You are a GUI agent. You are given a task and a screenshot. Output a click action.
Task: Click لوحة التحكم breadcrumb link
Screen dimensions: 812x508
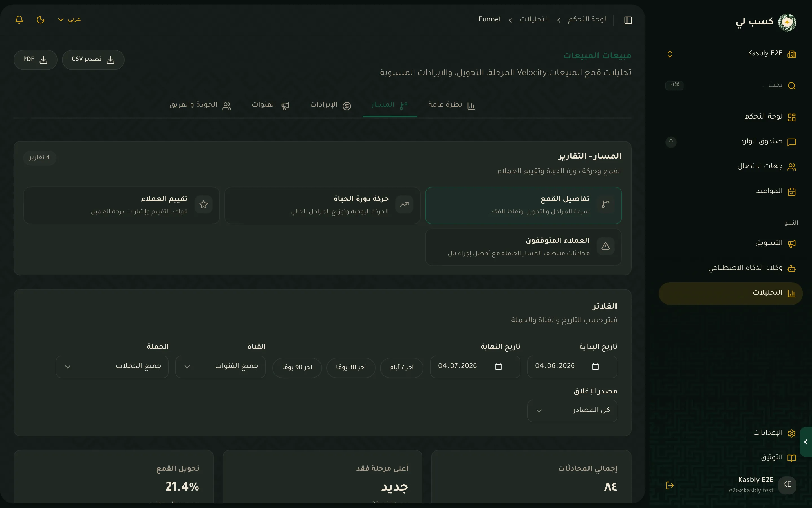[587, 19]
